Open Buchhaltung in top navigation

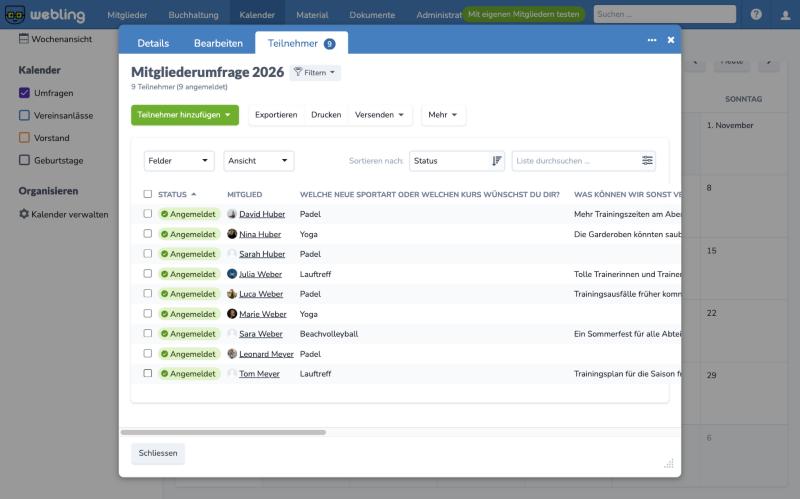pyautogui.click(x=193, y=15)
